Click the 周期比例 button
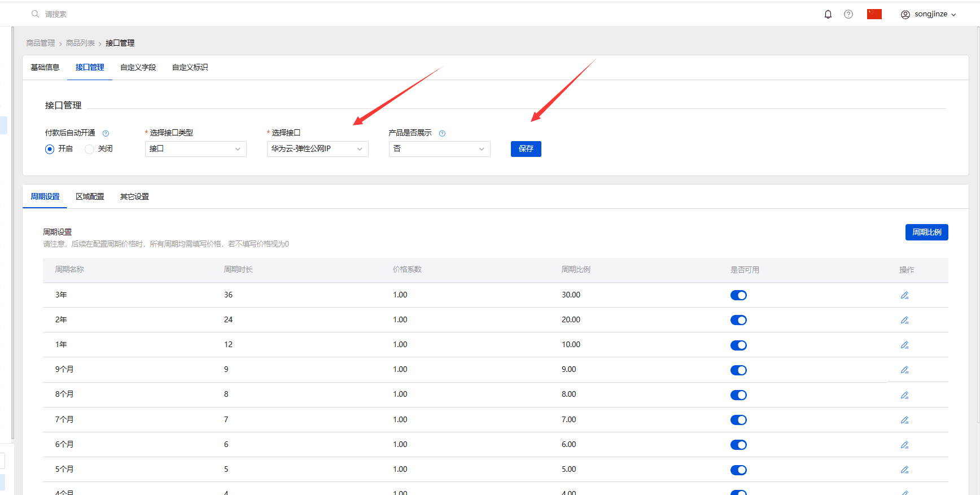This screenshot has height=495, width=980. click(927, 232)
